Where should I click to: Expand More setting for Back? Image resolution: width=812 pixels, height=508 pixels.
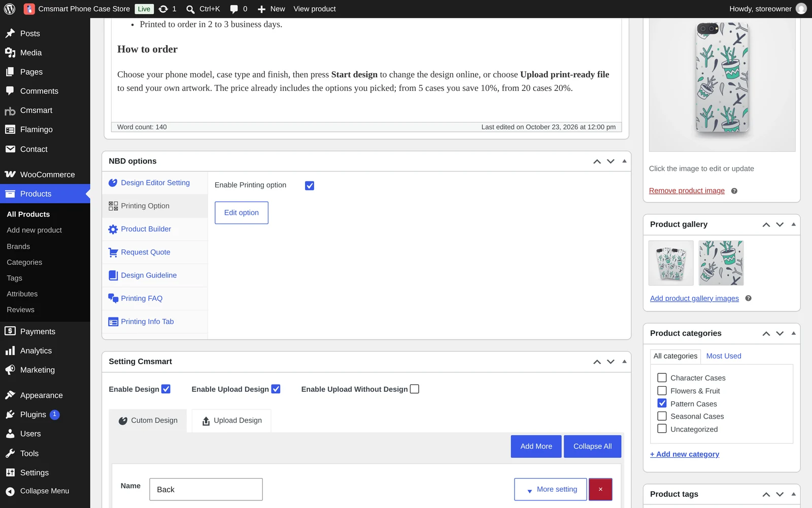551,490
